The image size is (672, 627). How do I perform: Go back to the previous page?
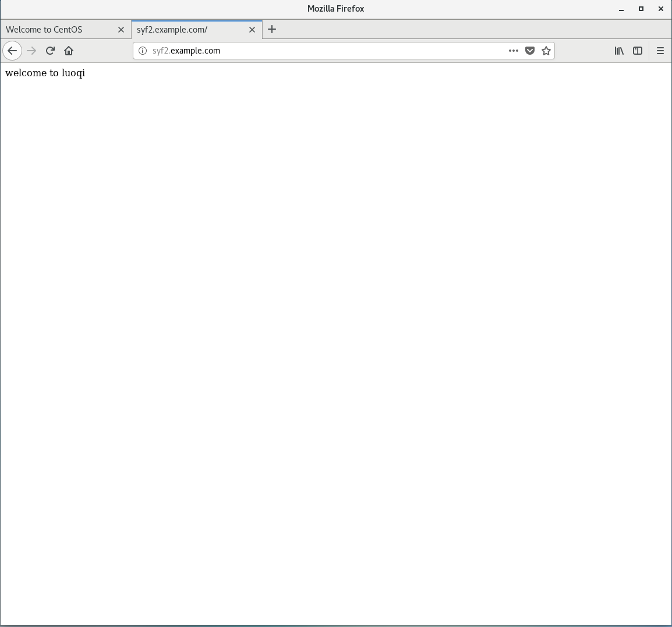click(12, 51)
